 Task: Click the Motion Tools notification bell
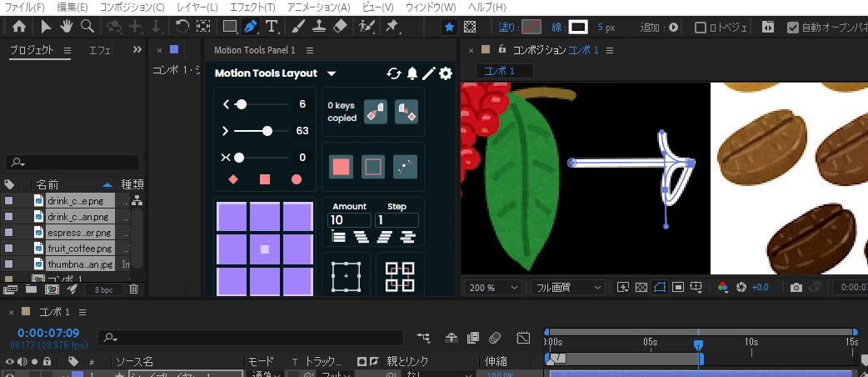pos(412,73)
